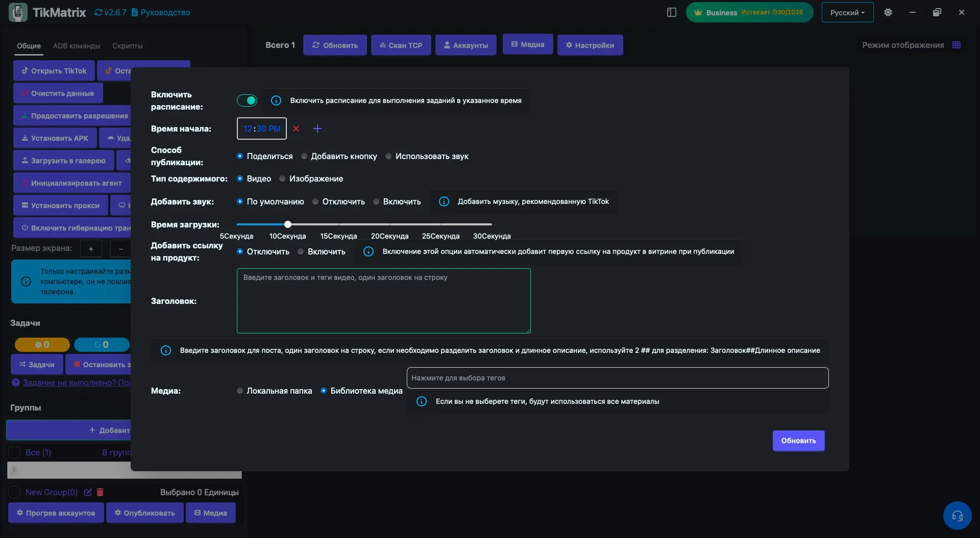
Task: Disable the schedule toggle switch
Action: click(247, 100)
